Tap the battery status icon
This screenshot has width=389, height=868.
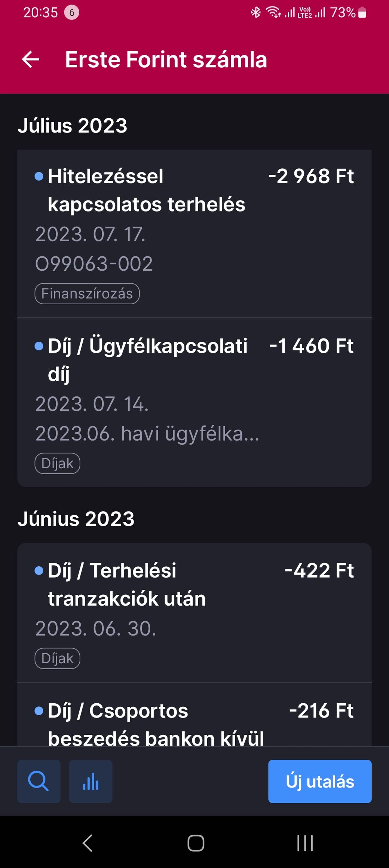point(362,13)
